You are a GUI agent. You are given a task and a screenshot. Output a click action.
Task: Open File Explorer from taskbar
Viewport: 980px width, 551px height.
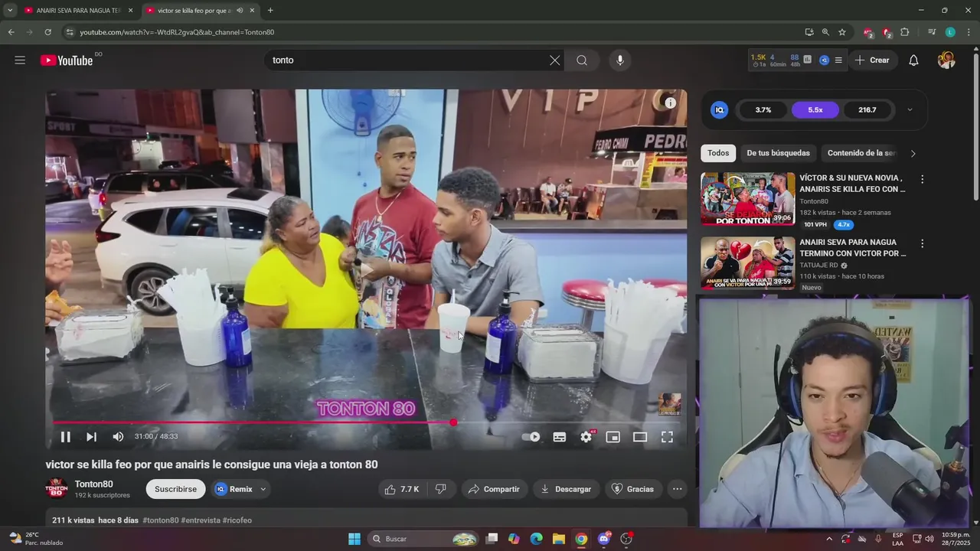pyautogui.click(x=559, y=539)
